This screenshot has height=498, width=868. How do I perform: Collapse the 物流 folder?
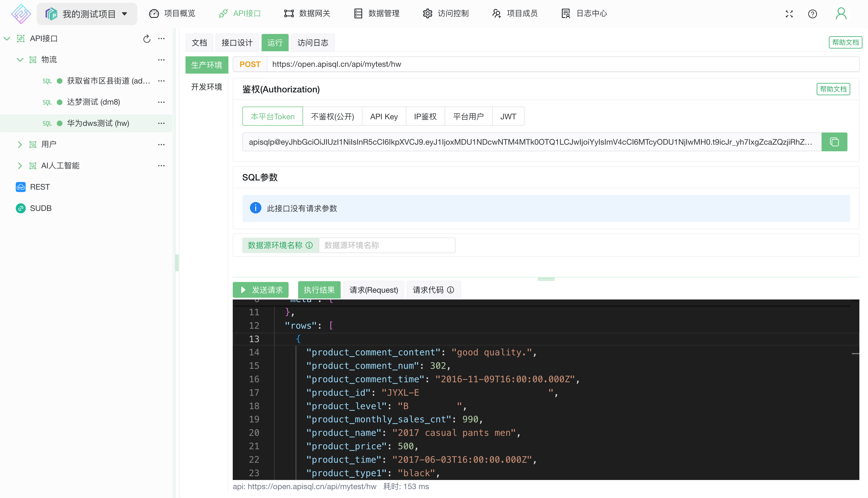point(20,60)
